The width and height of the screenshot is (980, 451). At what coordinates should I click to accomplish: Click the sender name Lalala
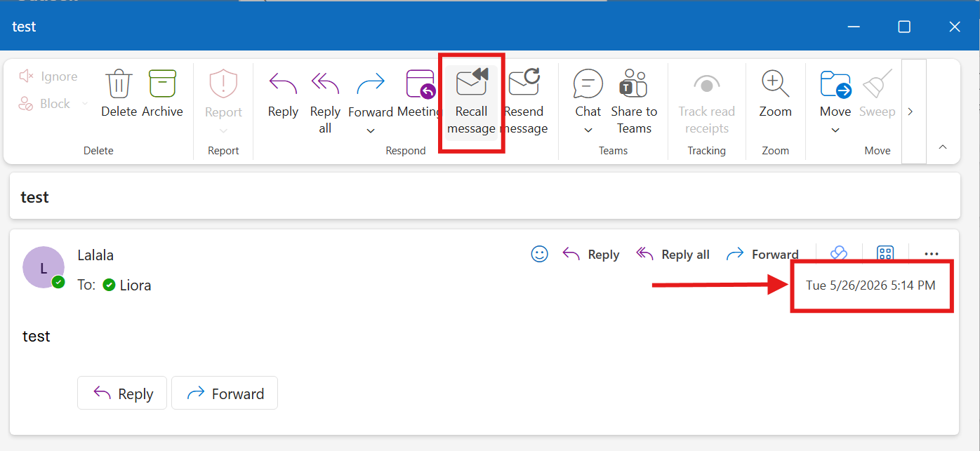pos(95,255)
